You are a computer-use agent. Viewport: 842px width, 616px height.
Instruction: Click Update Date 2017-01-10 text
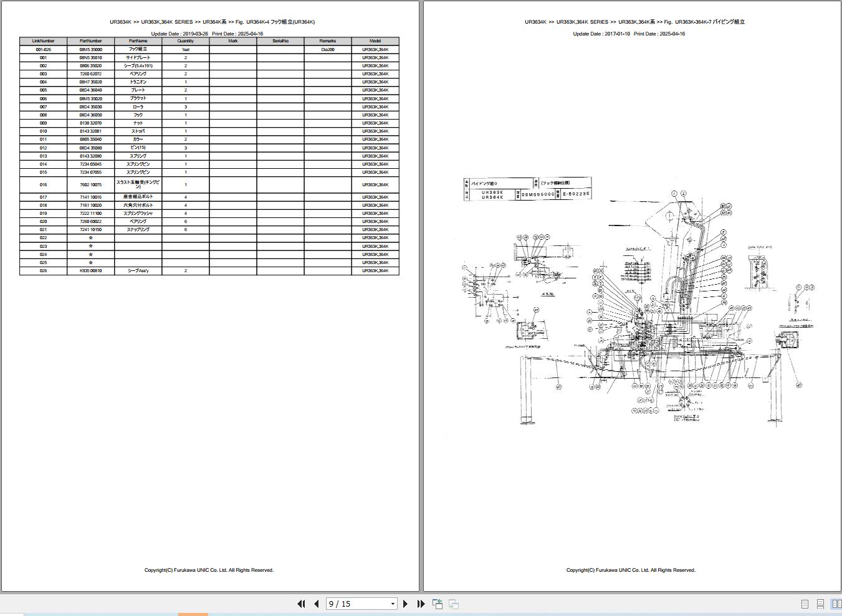pos(601,34)
